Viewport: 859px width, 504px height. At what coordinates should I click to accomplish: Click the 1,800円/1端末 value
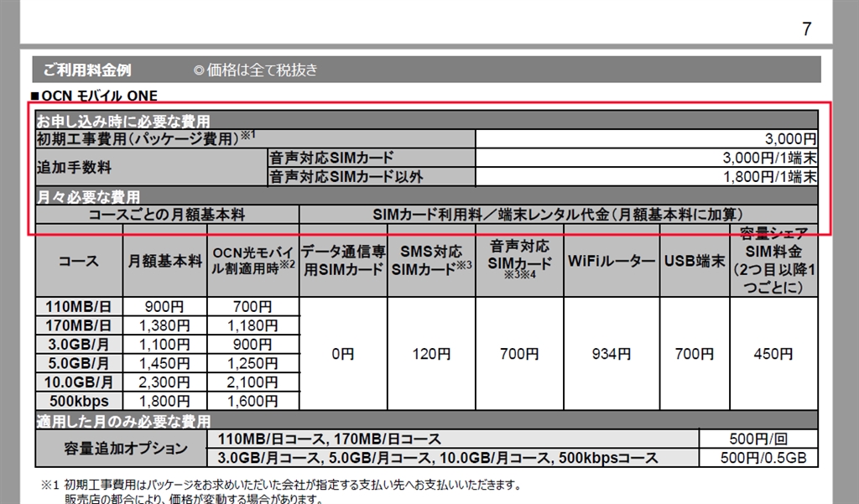click(x=769, y=176)
